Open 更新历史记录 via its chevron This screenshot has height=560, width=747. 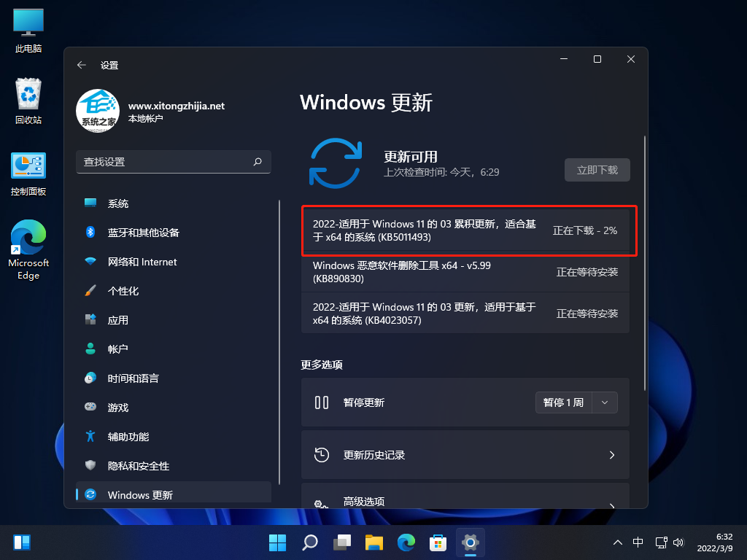point(612,454)
